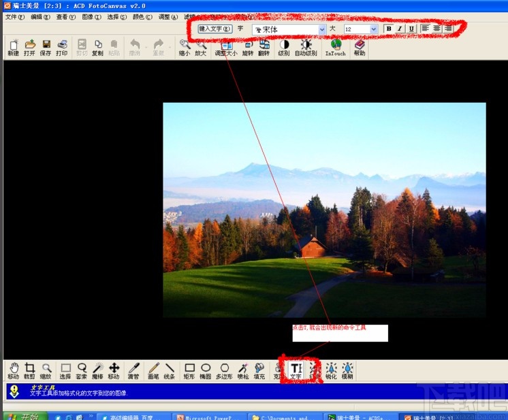Toggle underline (U) text formatting

point(411,29)
